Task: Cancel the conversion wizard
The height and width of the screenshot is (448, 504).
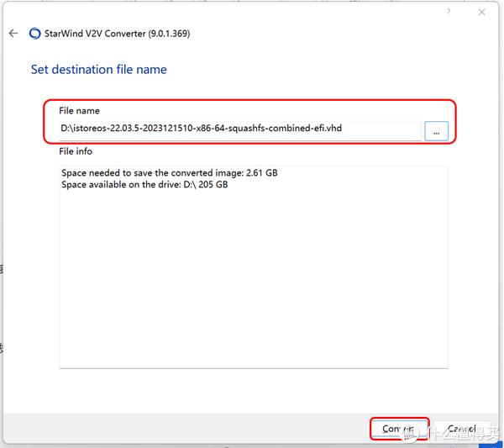Action: tap(463, 429)
